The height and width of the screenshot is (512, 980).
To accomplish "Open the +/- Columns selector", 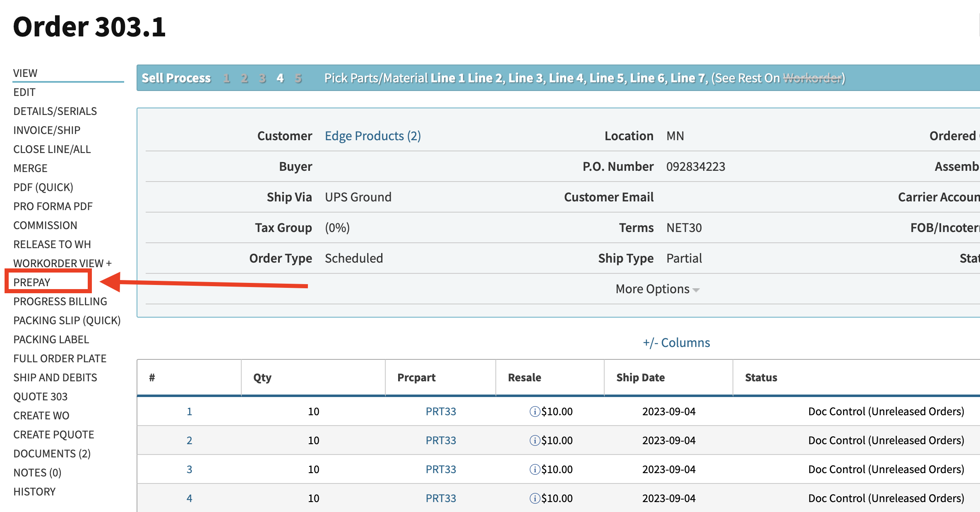I will pyautogui.click(x=676, y=342).
